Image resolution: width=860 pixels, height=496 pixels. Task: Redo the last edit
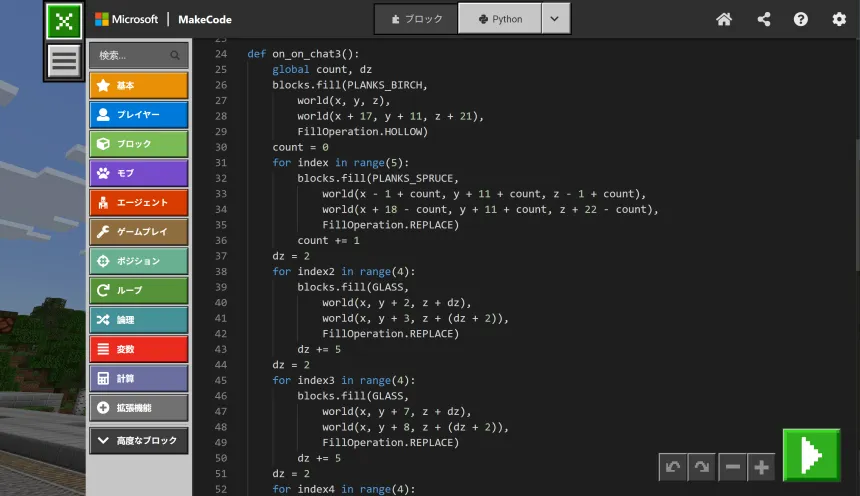701,467
